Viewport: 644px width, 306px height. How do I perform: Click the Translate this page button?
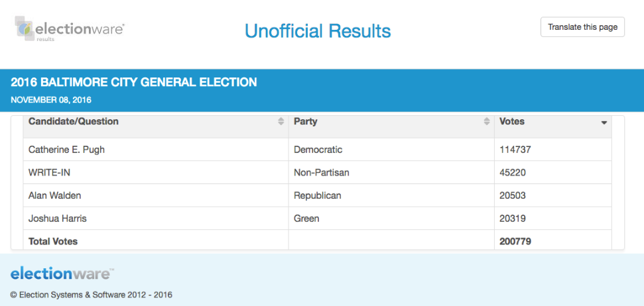(x=582, y=27)
